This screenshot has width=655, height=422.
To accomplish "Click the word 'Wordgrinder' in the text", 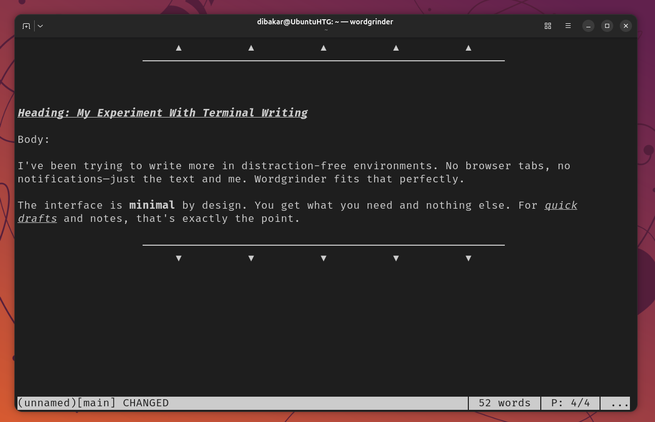I will point(290,179).
